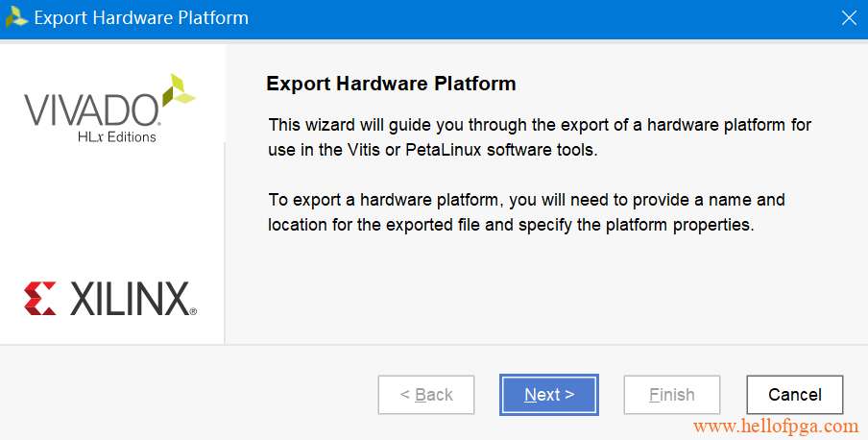This screenshot has width=868, height=440.
Task: Proceed with the Next > button
Action: (549, 395)
